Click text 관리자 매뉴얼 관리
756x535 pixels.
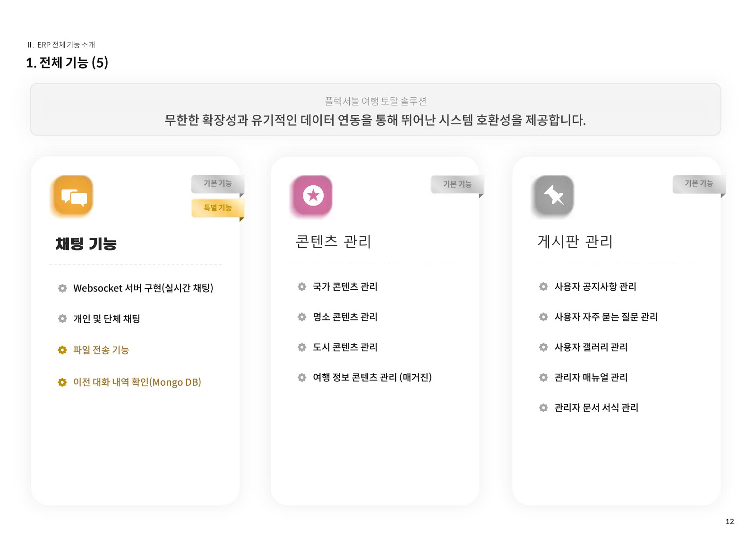pos(591,377)
